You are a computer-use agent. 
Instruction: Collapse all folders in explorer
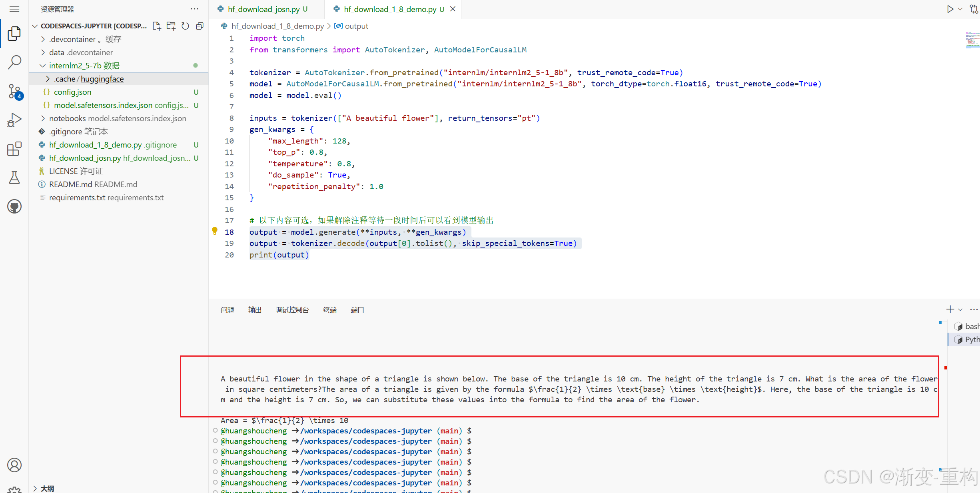click(x=200, y=26)
